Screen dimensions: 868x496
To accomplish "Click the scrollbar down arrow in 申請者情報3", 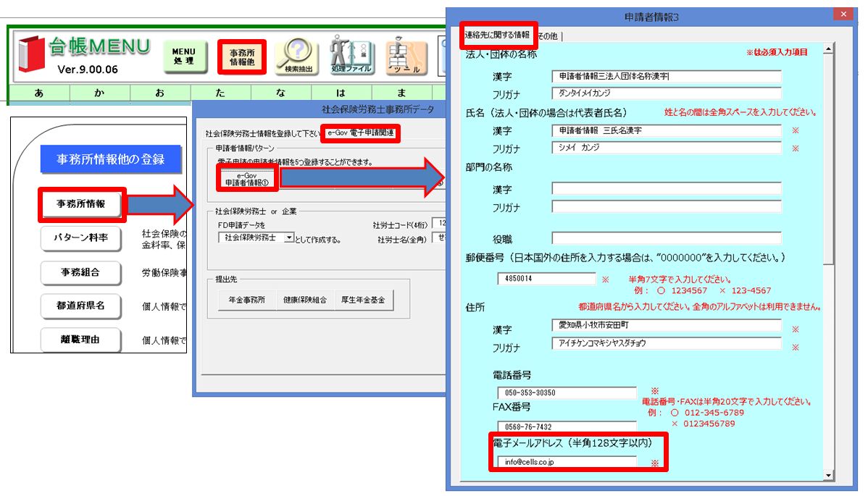I will 829,475.
